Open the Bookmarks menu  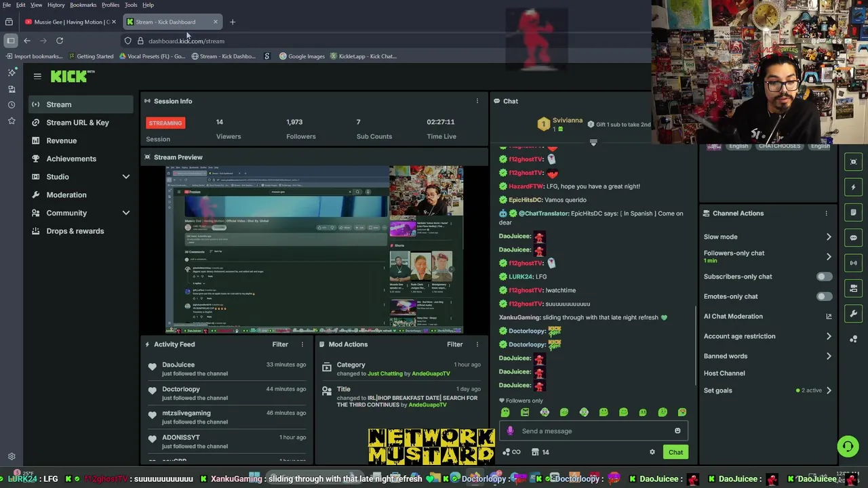83,5
